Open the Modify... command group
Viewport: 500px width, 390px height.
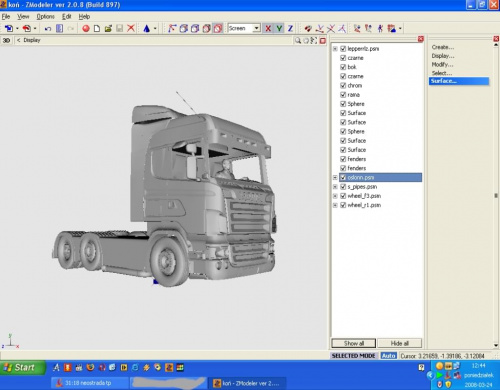tap(442, 65)
